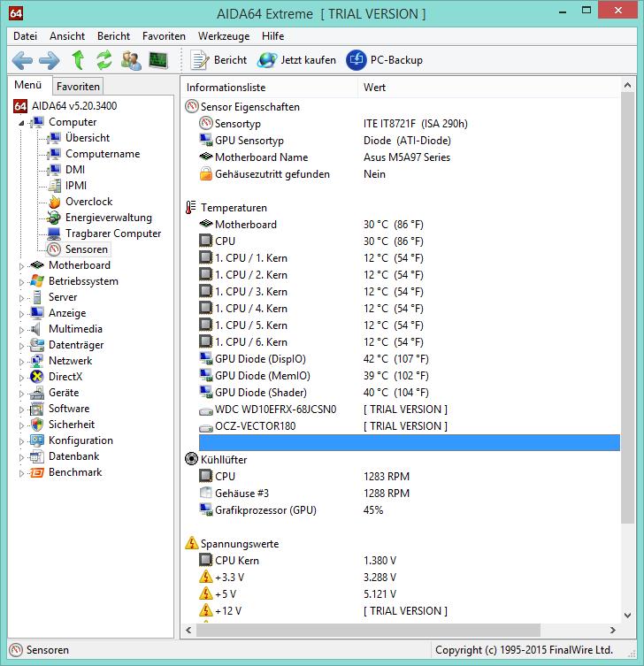Open the Bericht menu
The width and height of the screenshot is (644, 666).
point(113,36)
